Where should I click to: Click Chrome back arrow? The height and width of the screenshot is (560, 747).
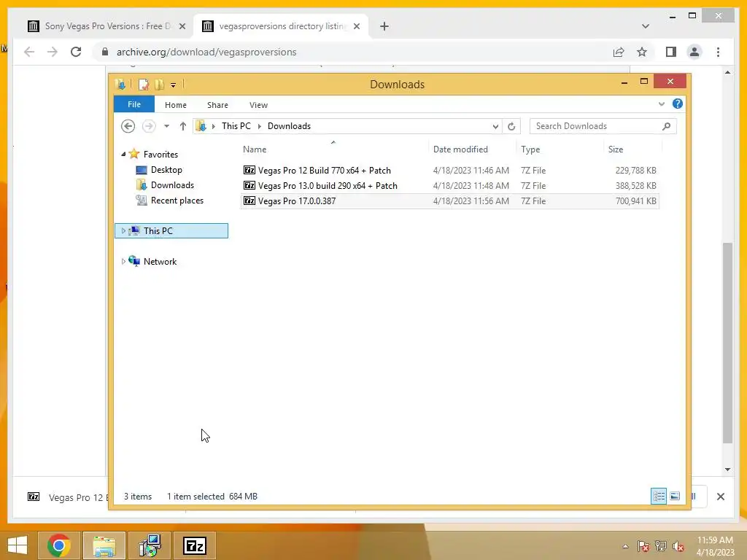(29, 52)
